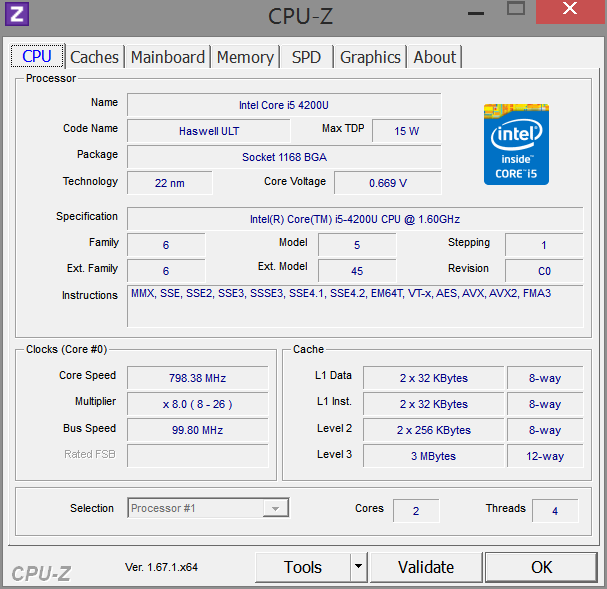Open the Processor #1 selection dropdown
Viewport: 607px width, 589px height.
208,508
